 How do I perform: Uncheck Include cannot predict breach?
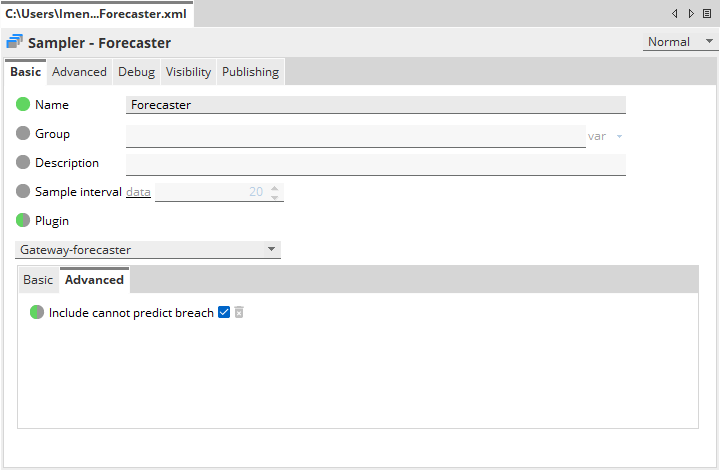click(224, 312)
